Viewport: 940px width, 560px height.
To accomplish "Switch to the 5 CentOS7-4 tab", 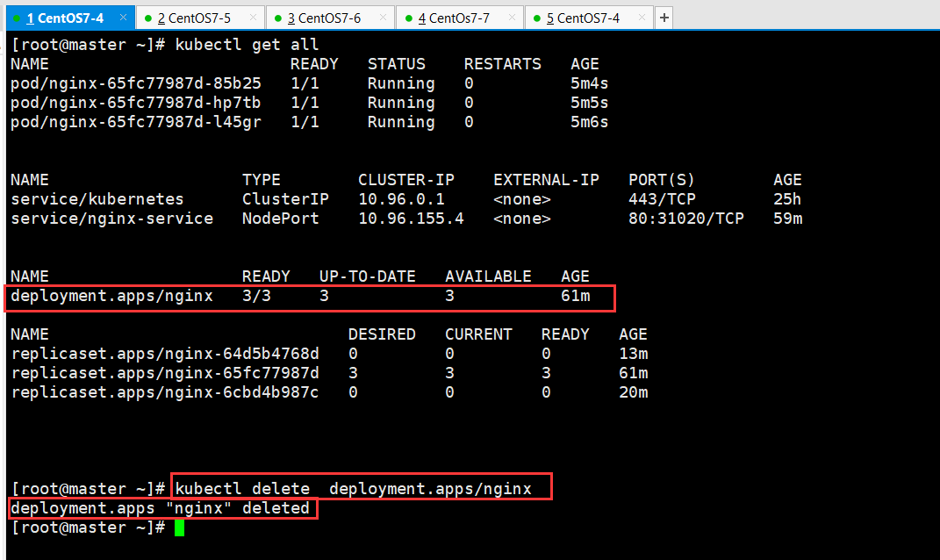I will [x=589, y=18].
